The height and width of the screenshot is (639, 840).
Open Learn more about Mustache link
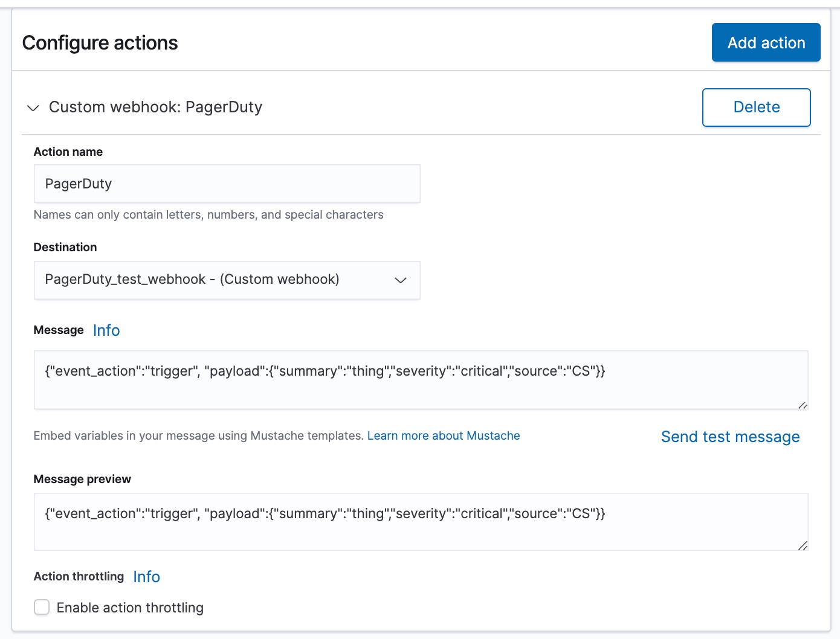[444, 436]
